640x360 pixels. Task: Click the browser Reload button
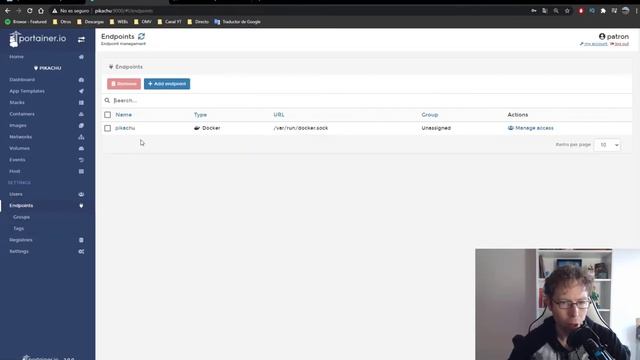tap(29, 11)
